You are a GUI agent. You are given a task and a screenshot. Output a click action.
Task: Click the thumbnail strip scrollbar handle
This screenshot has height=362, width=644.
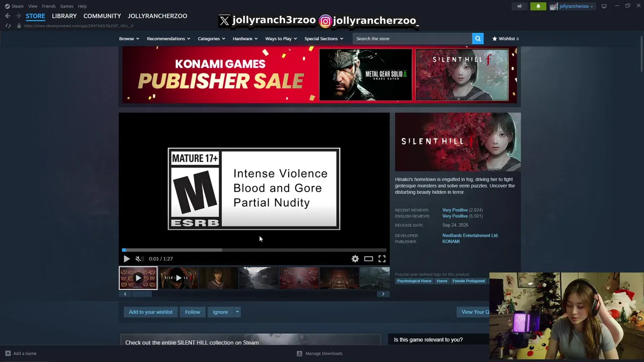tap(141, 294)
